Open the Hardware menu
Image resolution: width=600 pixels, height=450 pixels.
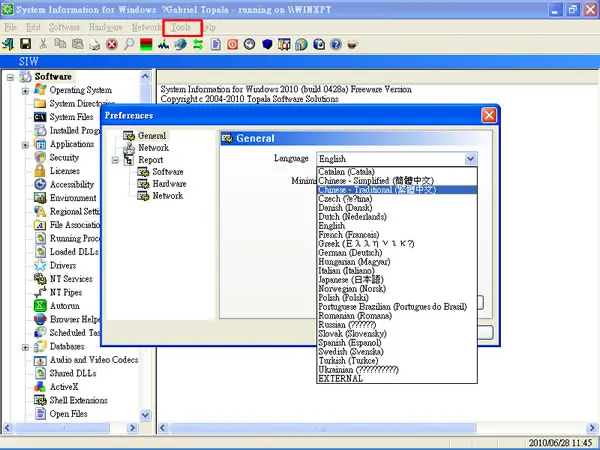(106, 27)
